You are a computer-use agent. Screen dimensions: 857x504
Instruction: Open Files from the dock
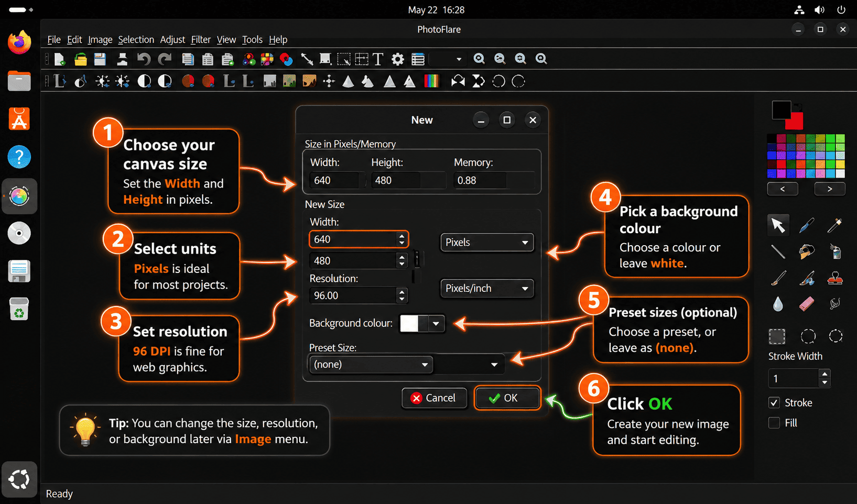[19, 81]
